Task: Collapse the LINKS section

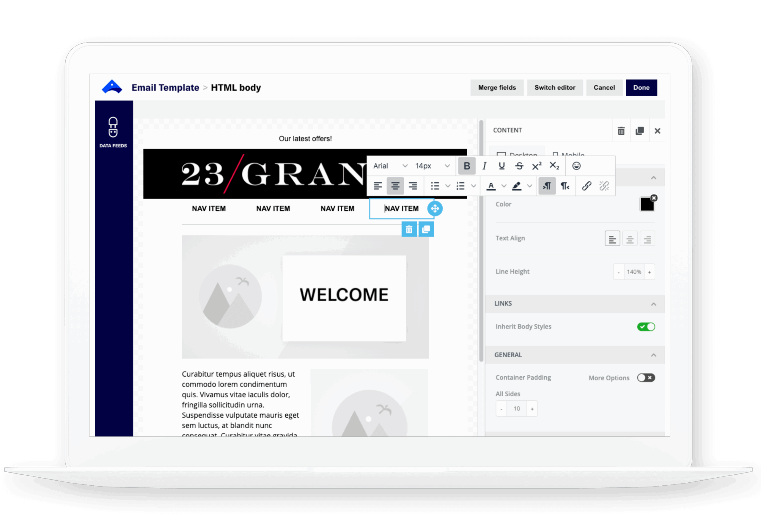Action: 653,304
